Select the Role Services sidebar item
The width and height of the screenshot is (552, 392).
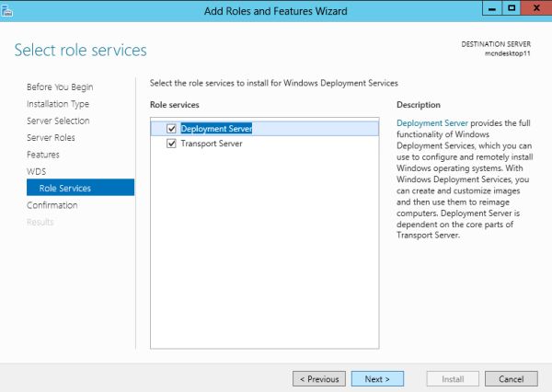coord(64,188)
